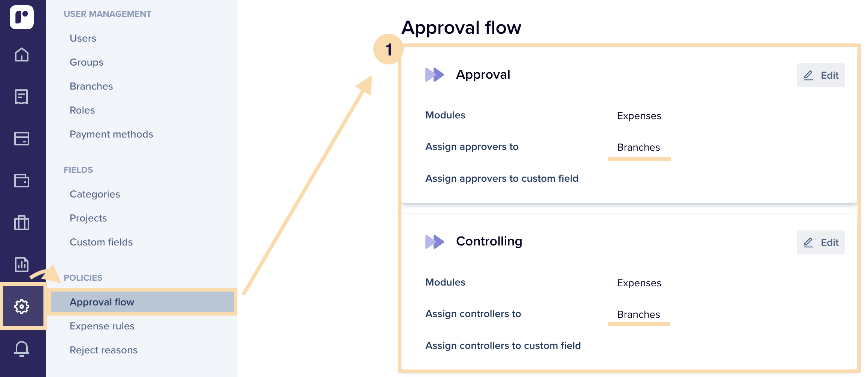
Task: Open the receipt expenses icon
Action: [22, 97]
